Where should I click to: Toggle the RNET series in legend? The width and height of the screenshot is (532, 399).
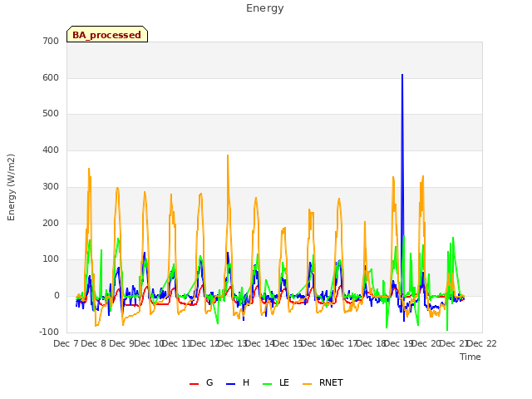[x=323, y=382]
